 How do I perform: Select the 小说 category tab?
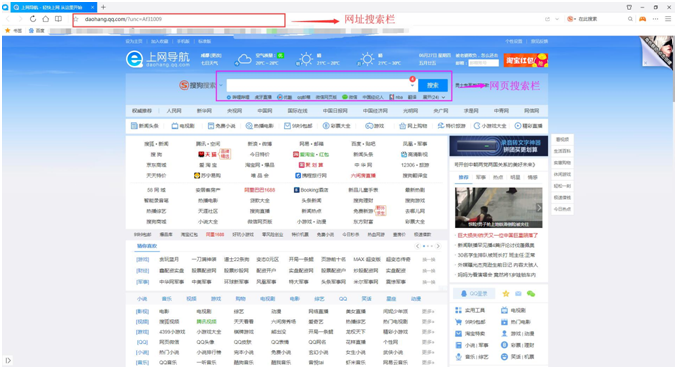(142, 299)
